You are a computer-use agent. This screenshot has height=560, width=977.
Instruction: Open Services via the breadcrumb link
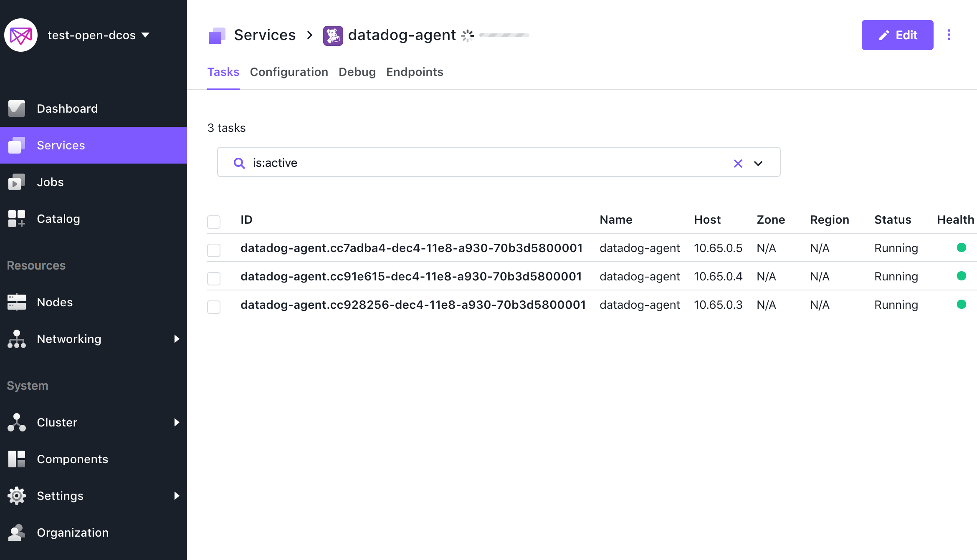click(x=265, y=35)
